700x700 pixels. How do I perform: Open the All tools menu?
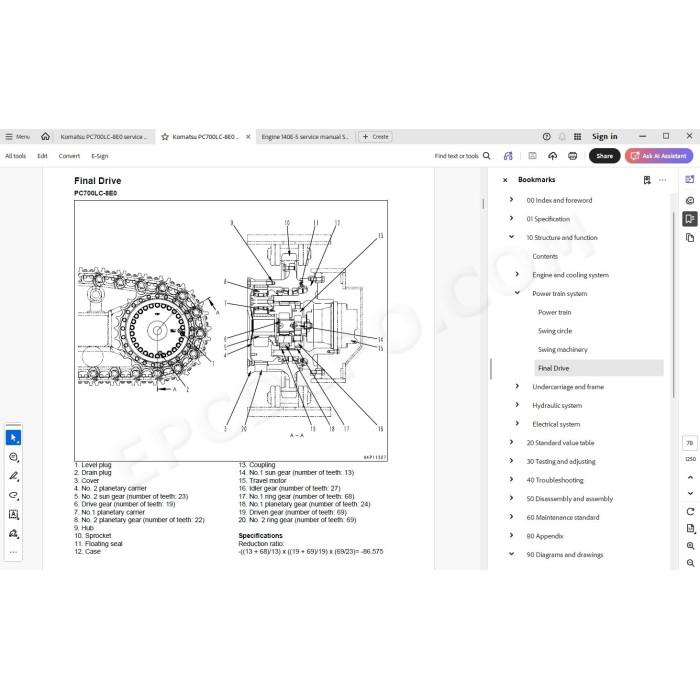point(16,156)
